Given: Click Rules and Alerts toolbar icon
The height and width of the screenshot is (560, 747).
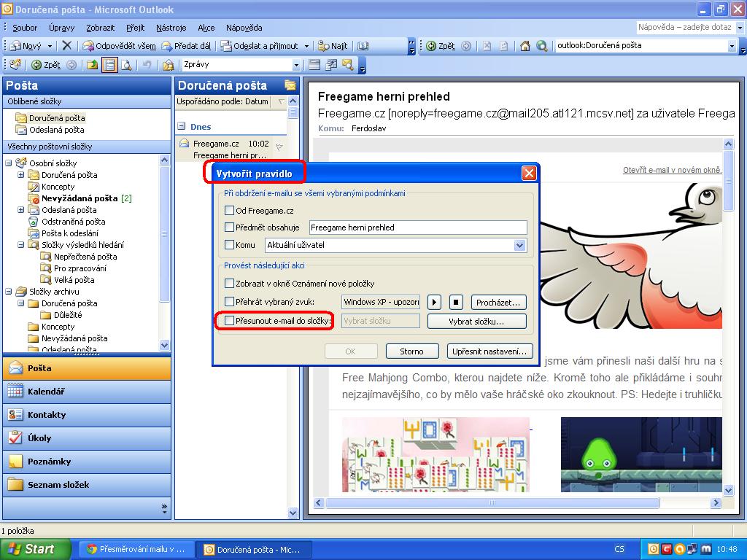Looking at the screenshot, I should coord(169,65).
